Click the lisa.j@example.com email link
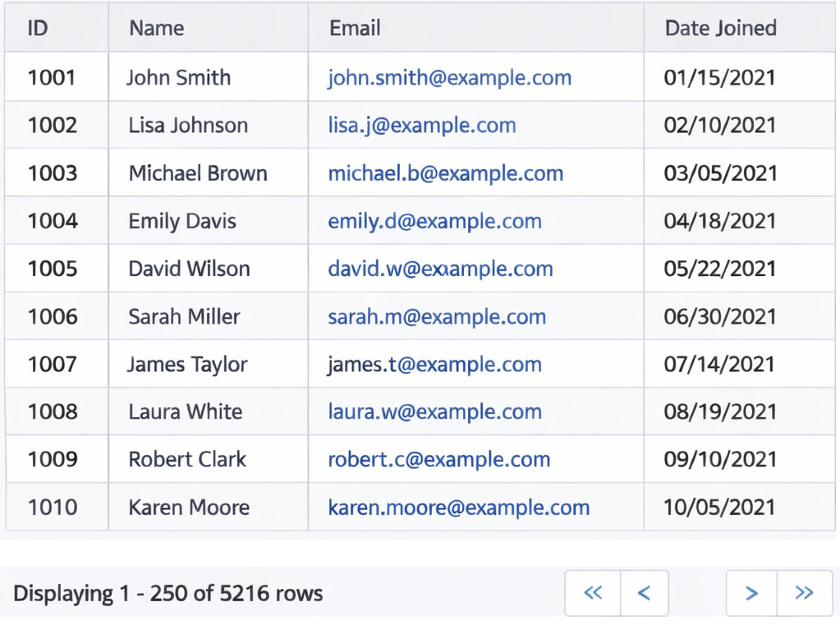The width and height of the screenshot is (840, 625). tap(422, 126)
